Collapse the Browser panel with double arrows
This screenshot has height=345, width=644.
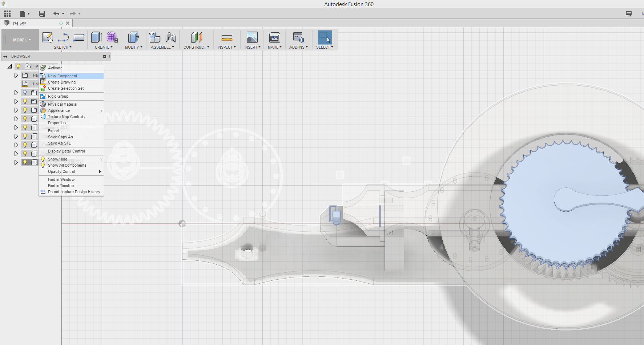pyautogui.click(x=5, y=57)
